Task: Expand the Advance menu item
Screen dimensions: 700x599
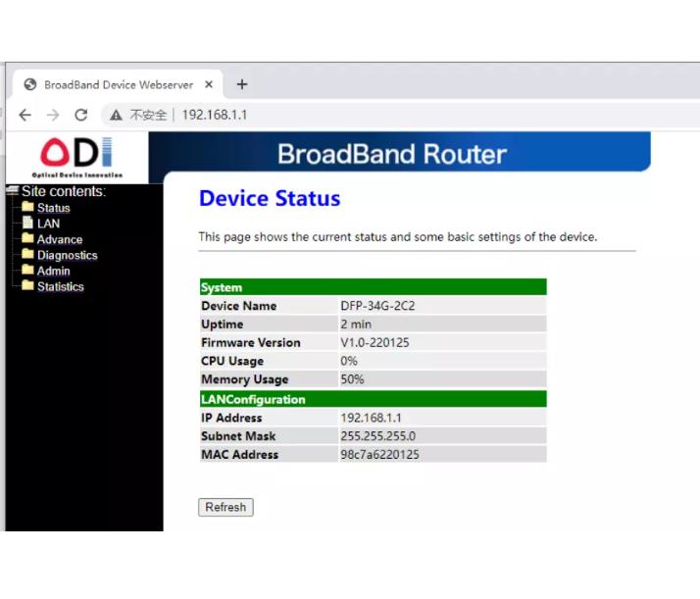Action: tap(60, 239)
